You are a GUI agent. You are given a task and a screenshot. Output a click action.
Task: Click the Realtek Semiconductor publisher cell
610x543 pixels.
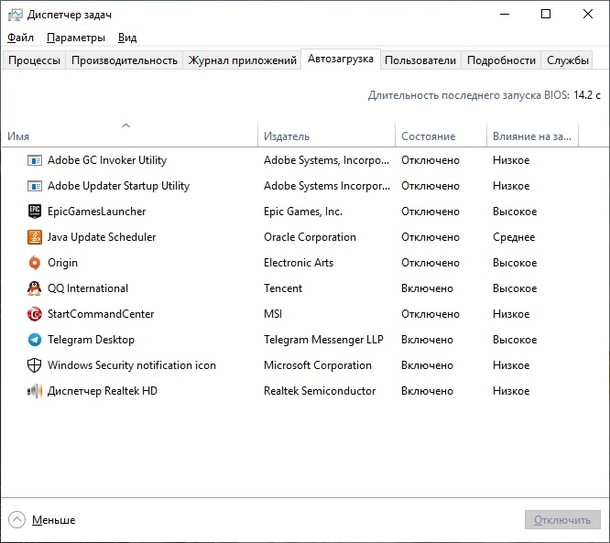(320, 391)
